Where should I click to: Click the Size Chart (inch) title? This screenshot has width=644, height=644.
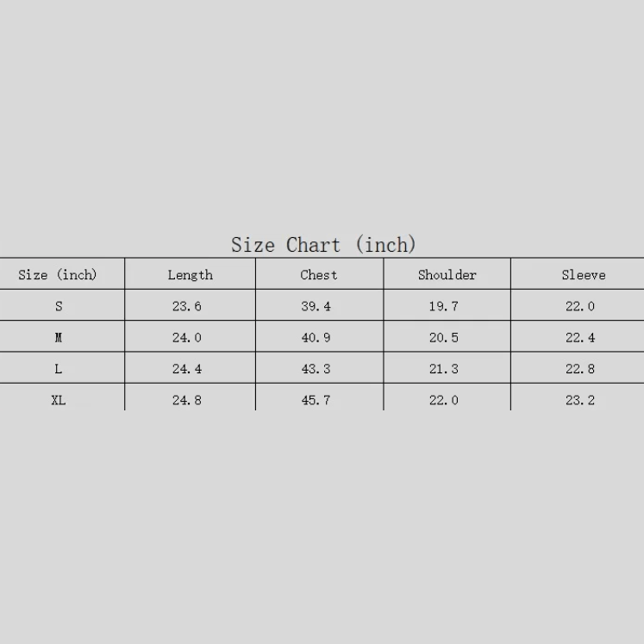point(323,245)
